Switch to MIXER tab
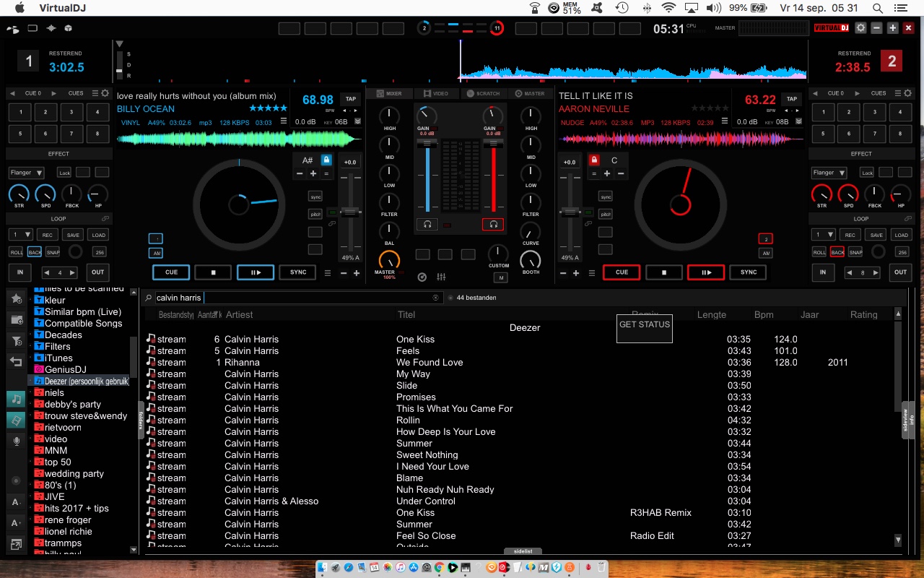Viewport: 924px width, 578px height. pos(388,93)
